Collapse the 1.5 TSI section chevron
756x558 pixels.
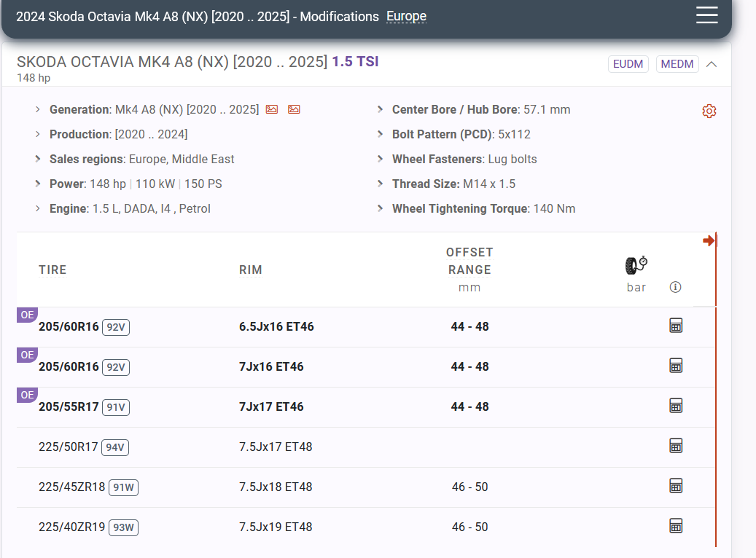(712, 64)
